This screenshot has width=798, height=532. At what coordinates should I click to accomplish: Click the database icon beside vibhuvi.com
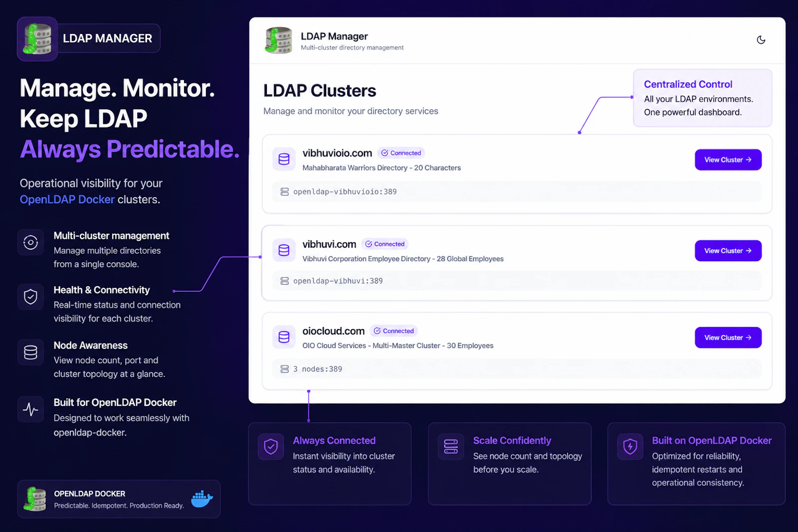[x=284, y=250]
